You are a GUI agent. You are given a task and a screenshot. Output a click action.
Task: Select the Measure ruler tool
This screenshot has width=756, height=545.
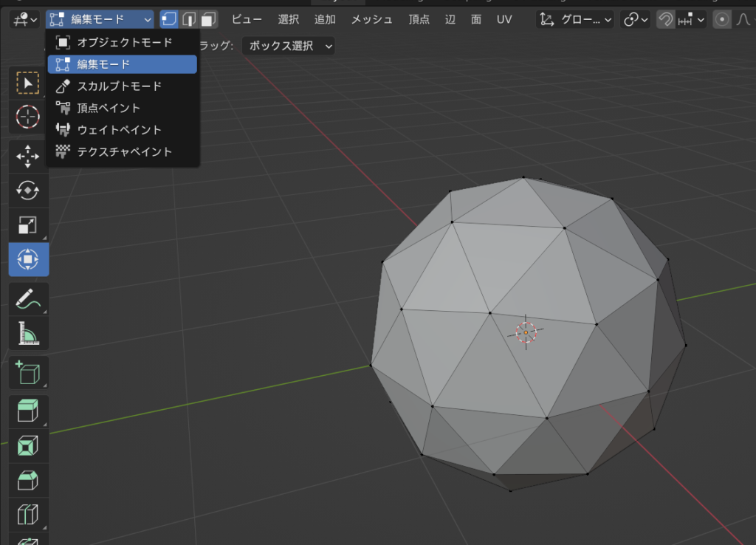tap(28, 334)
